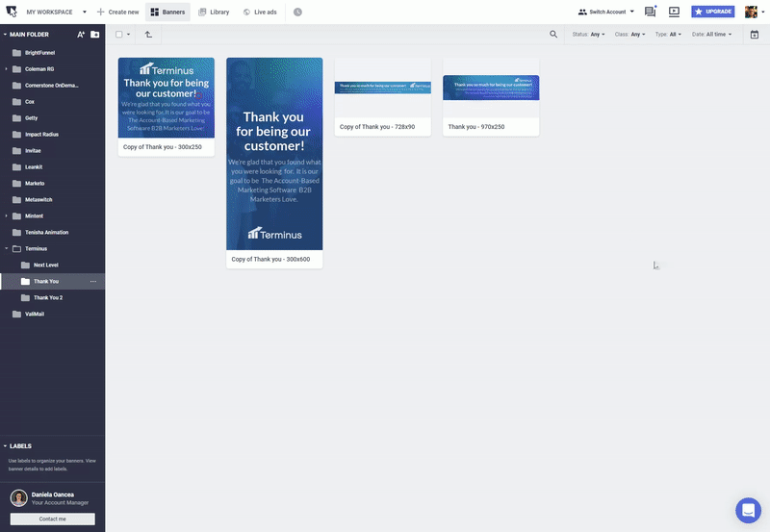
Task: Click the My Workspace label
Action: pyautogui.click(x=49, y=12)
